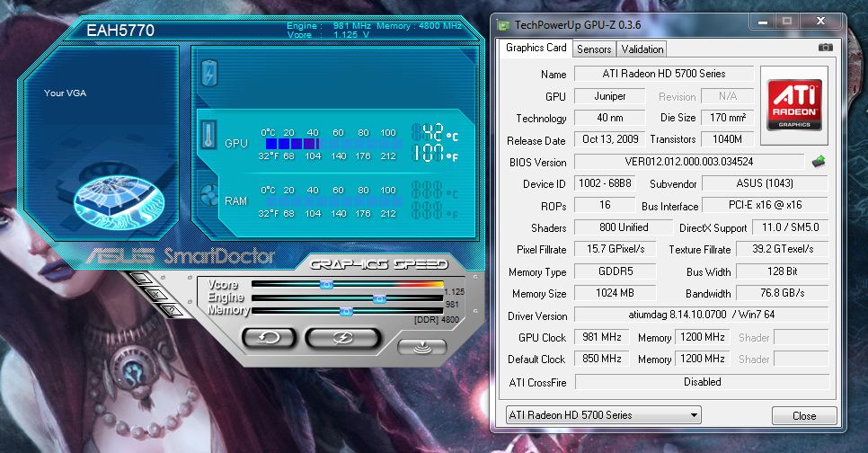Image resolution: width=868 pixels, height=453 pixels.
Task: Click the Die Size value 170 mm²
Action: [728, 118]
